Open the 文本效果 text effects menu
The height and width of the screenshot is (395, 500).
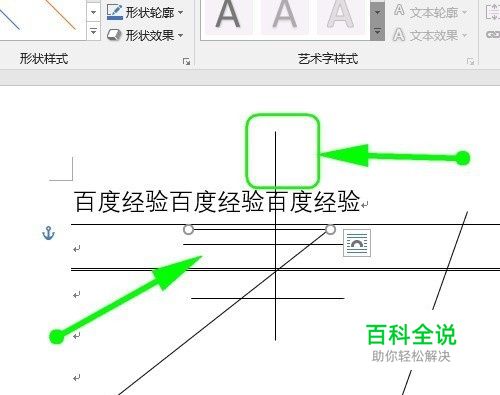click(430, 35)
